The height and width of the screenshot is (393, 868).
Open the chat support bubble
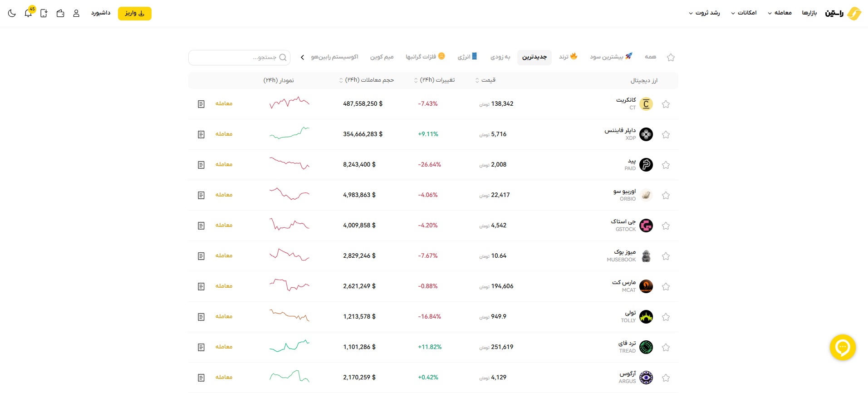point(843,348)
